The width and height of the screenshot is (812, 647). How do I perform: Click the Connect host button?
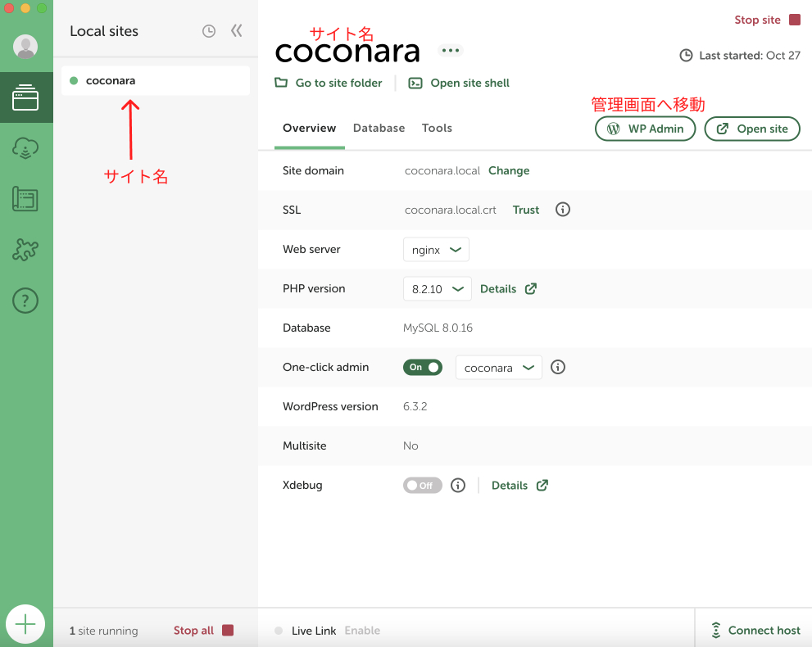[755, 630]
